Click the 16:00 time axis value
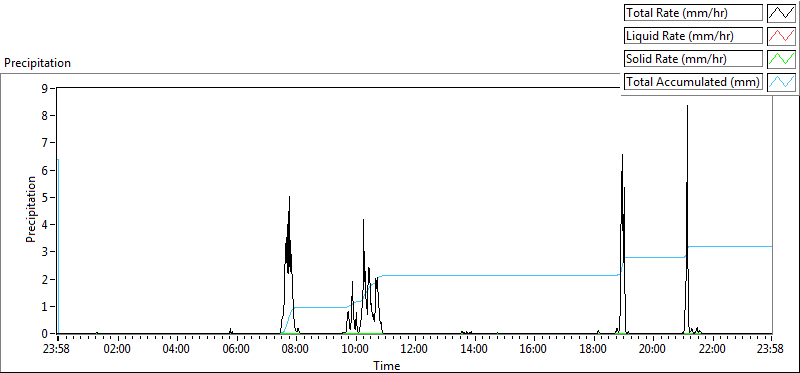This screenshot has height=373, width=800. [534, 350]
